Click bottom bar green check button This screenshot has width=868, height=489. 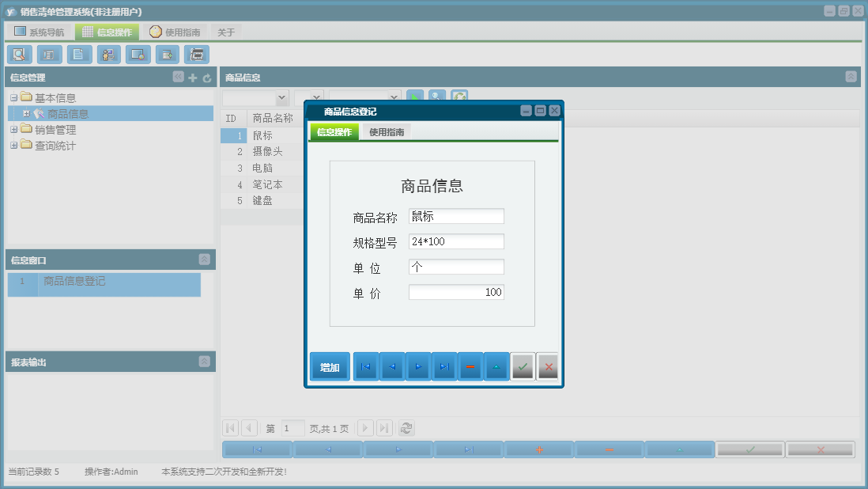point(749,449)
